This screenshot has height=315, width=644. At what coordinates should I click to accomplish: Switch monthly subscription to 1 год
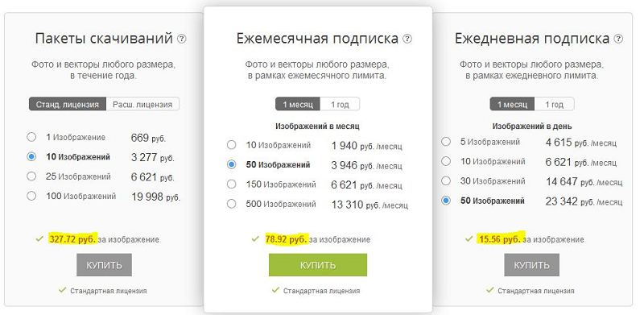340,105
